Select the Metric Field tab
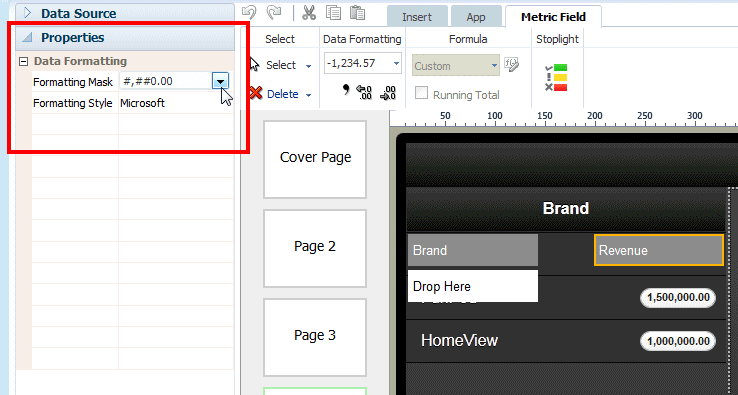The width and height of the screenshot is (738, 395). click(x=553, y=17)
